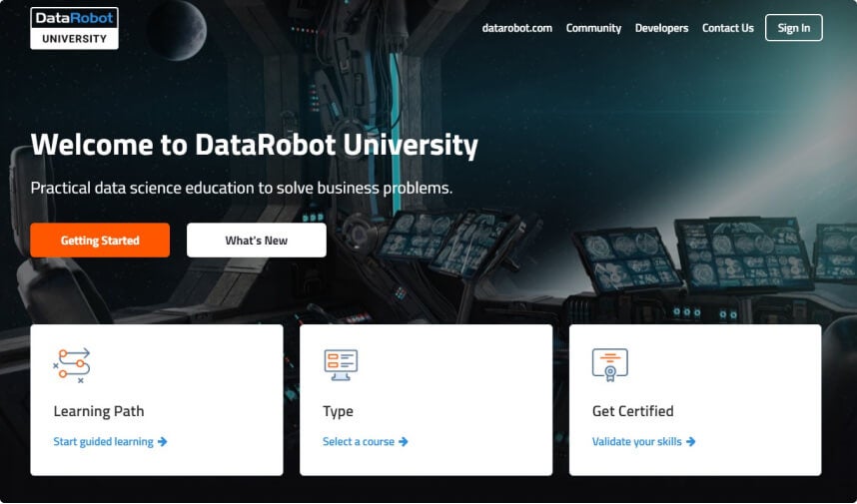The height and width of the screenshot is (504, 857).
Task: Click arrow next to Validate your skills
Action: point(691,442)
